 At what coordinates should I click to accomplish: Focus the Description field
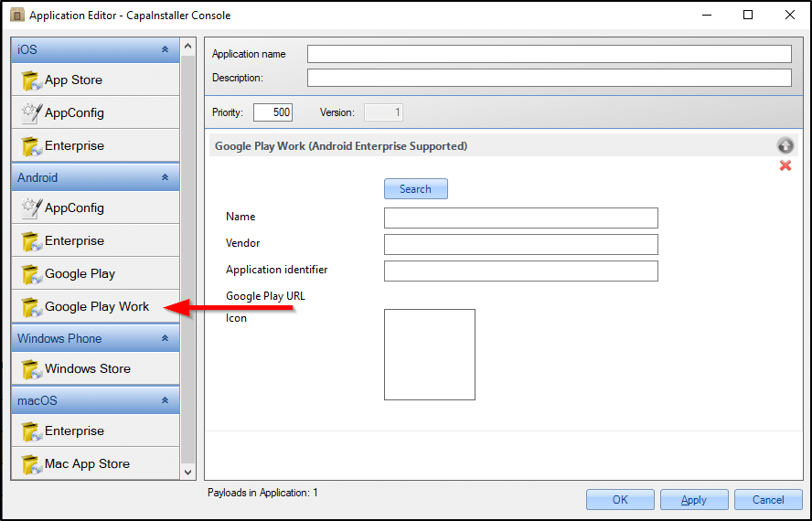[549, 78]
